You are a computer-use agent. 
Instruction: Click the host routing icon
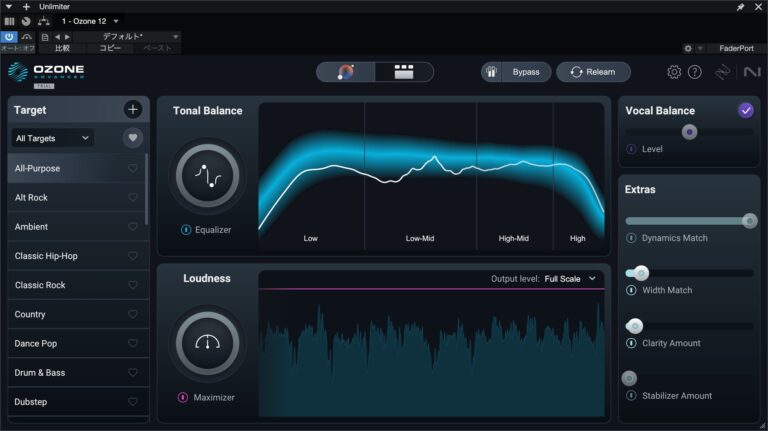[x=44, y=21]
